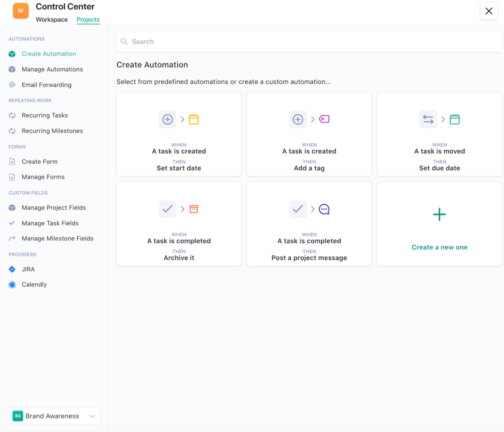Image resolution: width=504 pixels, height=432 pixels.
Task: Choose the 'A task is created, Add a tag' card
Action: point(309,134)
